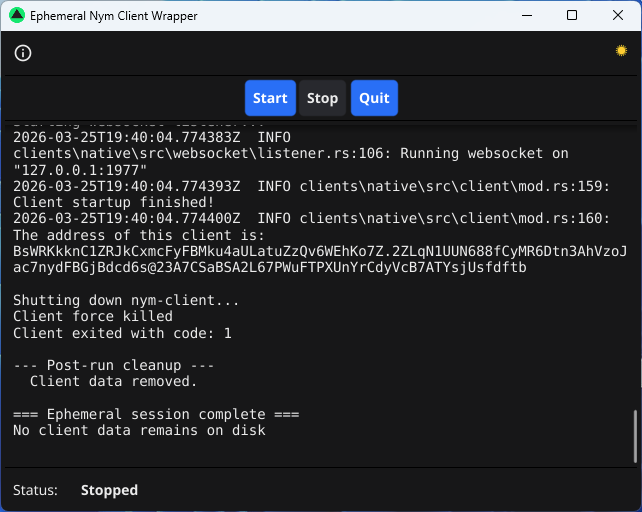Screen dimensions: 642x512
Task: Toggle the sun theme icon
Action: [x=621, y=51]
